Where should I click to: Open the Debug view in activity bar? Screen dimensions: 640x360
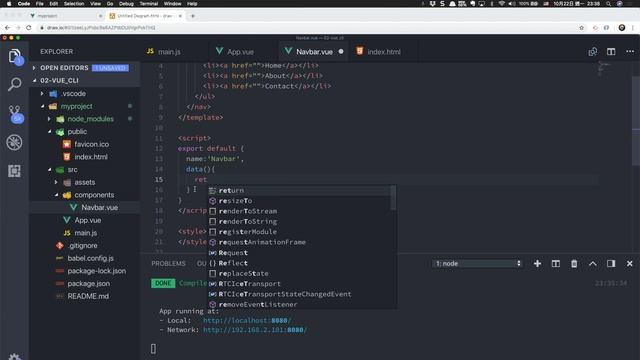tap(14, 142)
